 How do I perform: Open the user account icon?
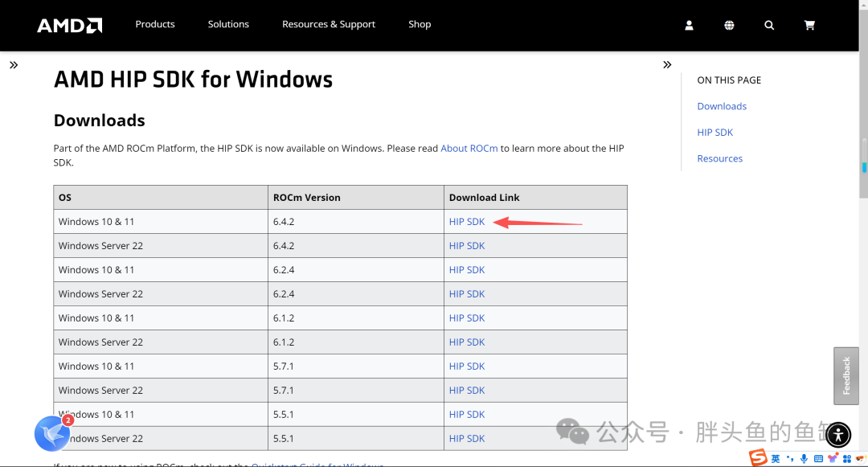(x=690, y=25)
